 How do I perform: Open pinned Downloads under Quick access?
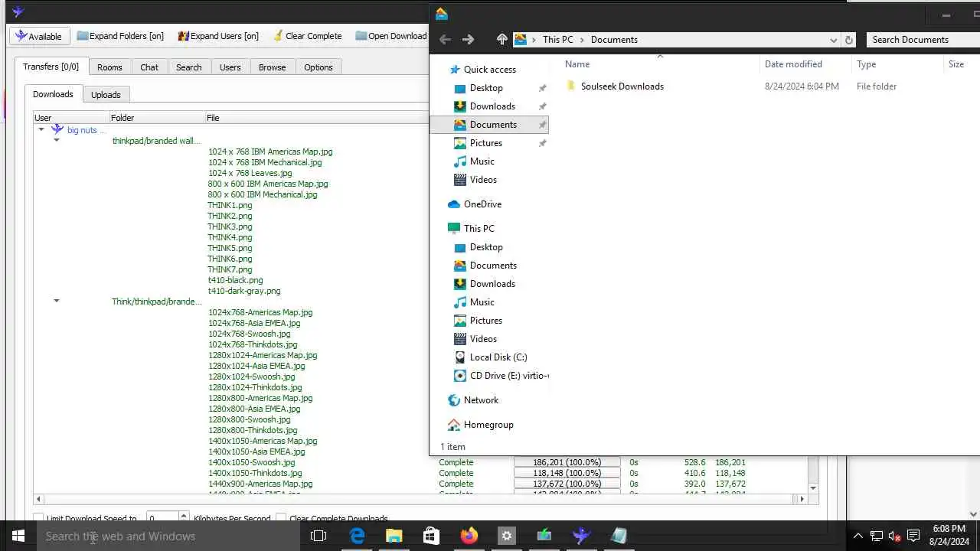(492, 106)
